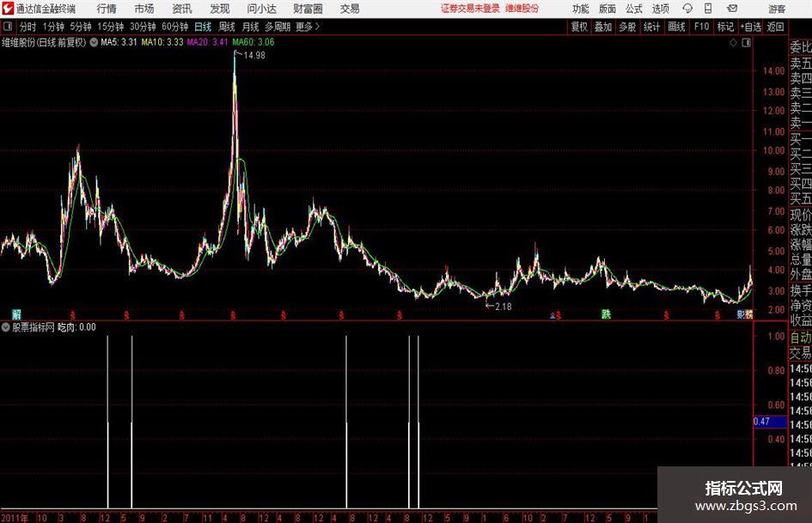Click the 叠加 overlay button
Viewport: 812px width, 523px height.
[x=603, y=27]
